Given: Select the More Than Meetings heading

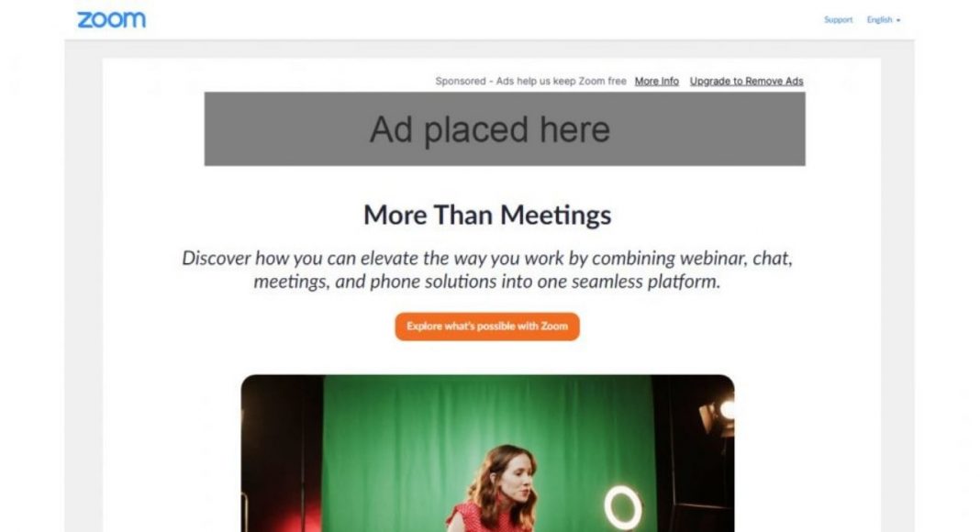Looking at the screenshot, I should pos(487,215).
